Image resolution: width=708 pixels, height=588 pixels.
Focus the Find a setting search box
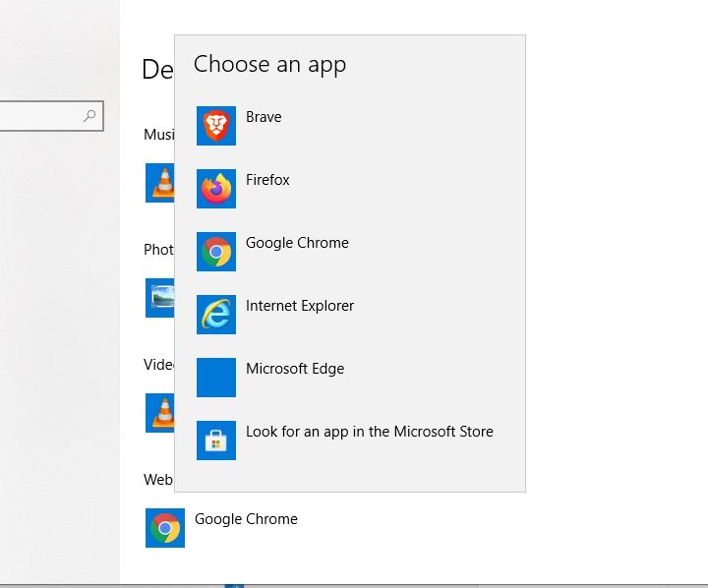coord(50,116)
